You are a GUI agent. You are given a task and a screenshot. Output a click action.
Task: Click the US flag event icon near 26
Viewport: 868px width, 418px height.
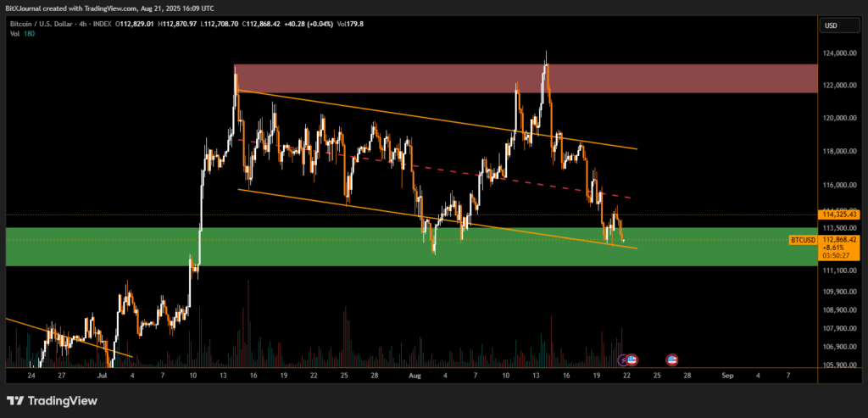coord(672,359)
